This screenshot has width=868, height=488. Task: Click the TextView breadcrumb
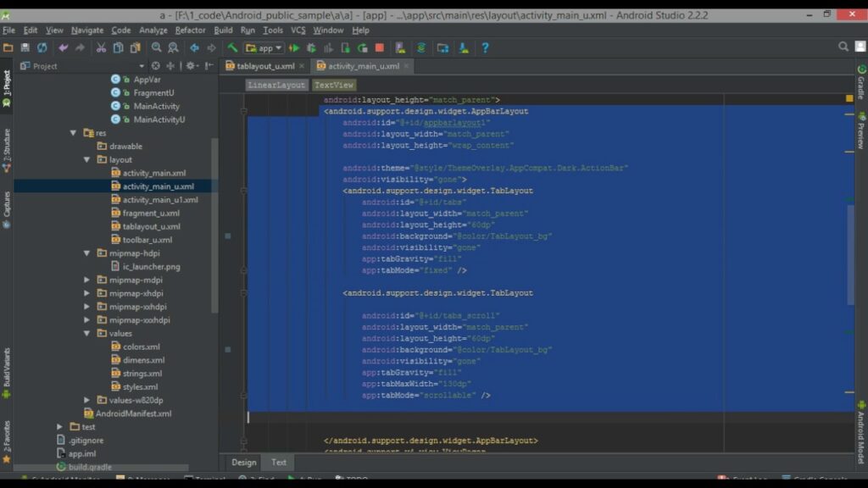point(334,86)
